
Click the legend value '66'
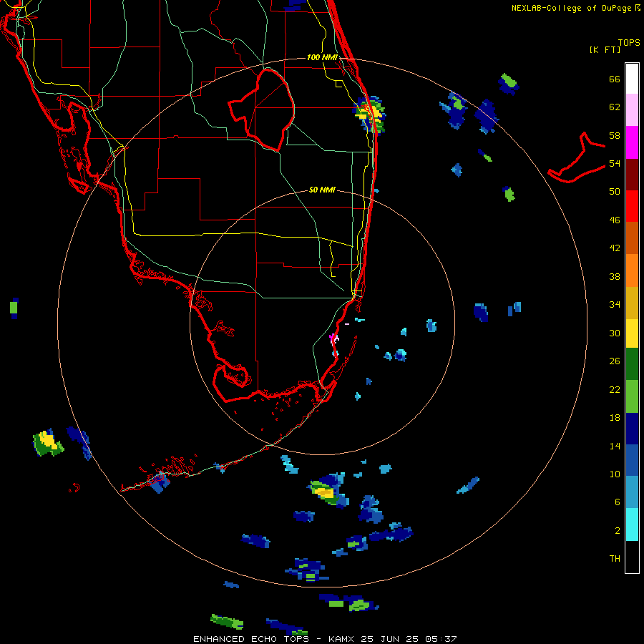[615, 79]
